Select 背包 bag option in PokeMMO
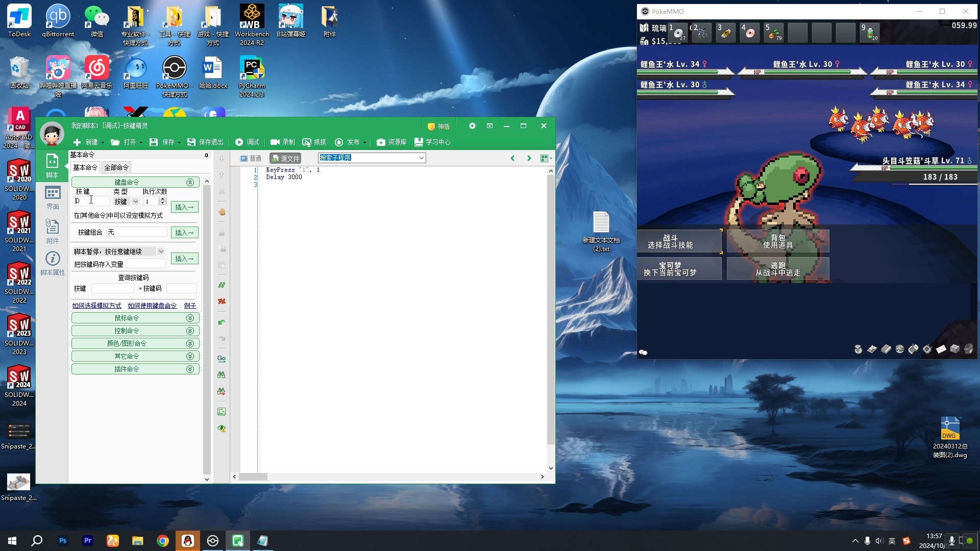Image resolution: width=980 pixels, height=551 pixels. pyautogui.click(x=778, y=241)
